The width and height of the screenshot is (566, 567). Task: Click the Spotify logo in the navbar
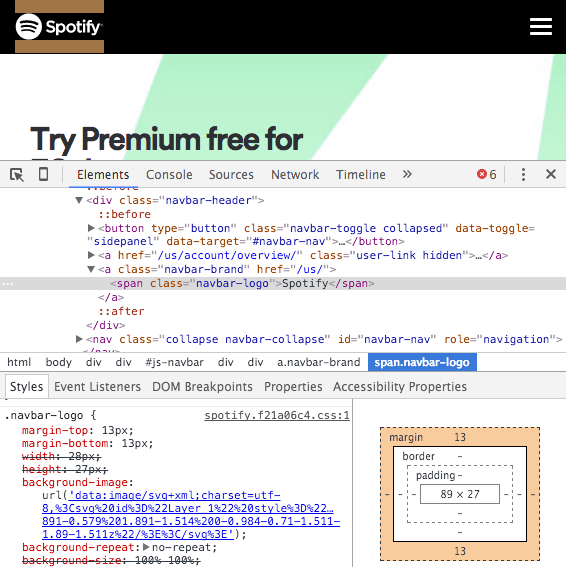59,27
